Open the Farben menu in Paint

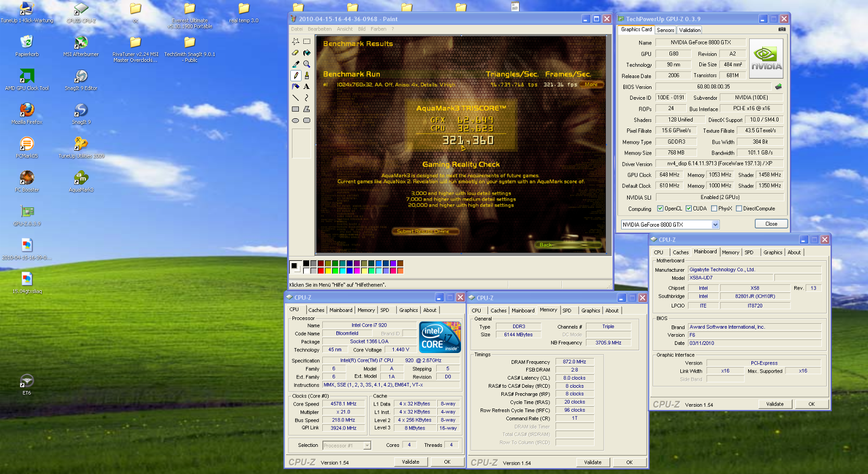tap(379, 29)
